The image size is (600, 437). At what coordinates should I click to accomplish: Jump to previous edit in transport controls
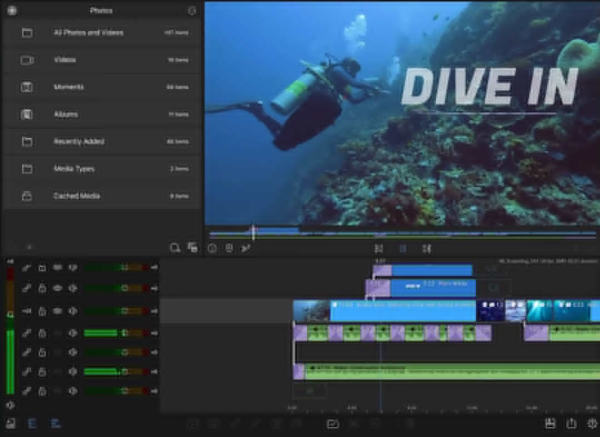click(x=379, y=249)
